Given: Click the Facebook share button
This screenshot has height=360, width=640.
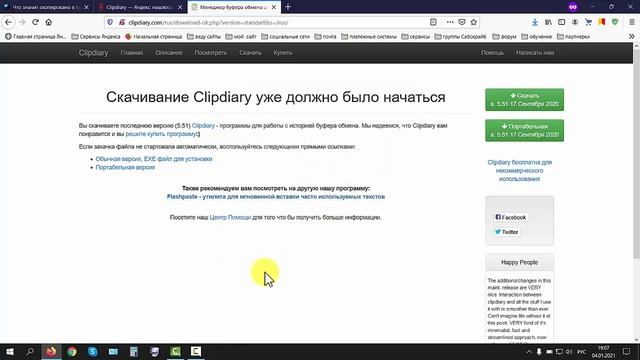Looking at the screenshot, I should coord(511,218).
